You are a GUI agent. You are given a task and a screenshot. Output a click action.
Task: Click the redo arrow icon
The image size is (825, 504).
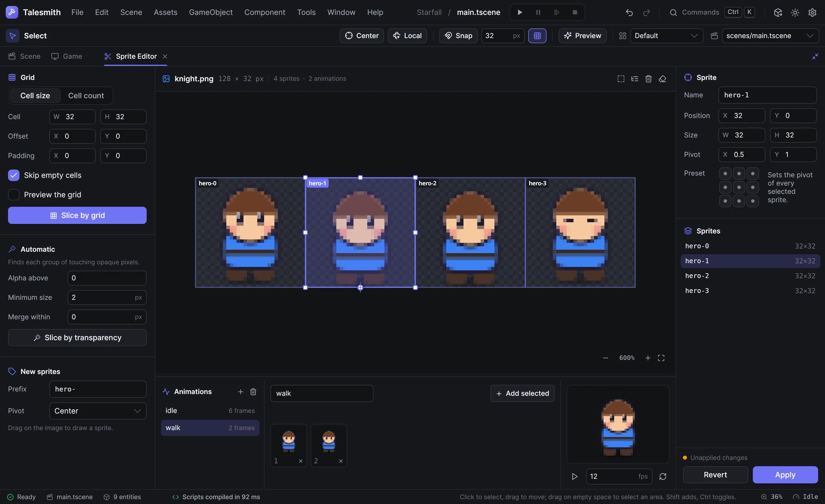[x=647, y=12]
